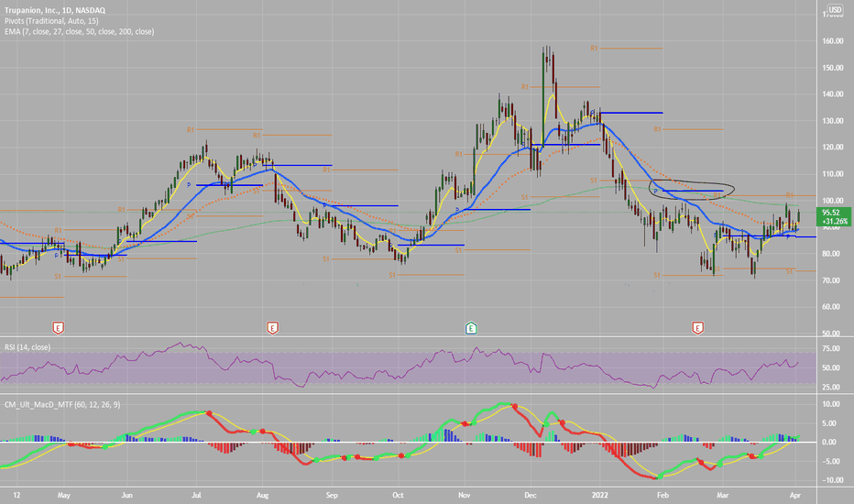Click the 140.00 price axis label
Image resolution: width=854 pixels, height=504 pixels.
(x=833, y=94)
